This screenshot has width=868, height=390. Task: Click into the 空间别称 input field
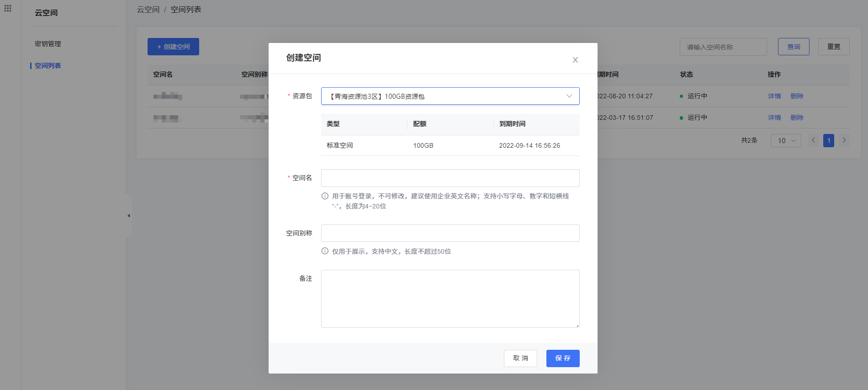(450, 233)
